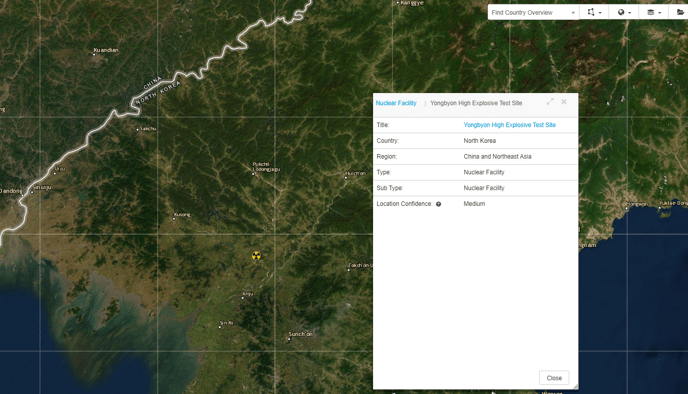Click the Type row's Nuclear Facility value
This screenshot has width=688, height=394.
point(484,172)
